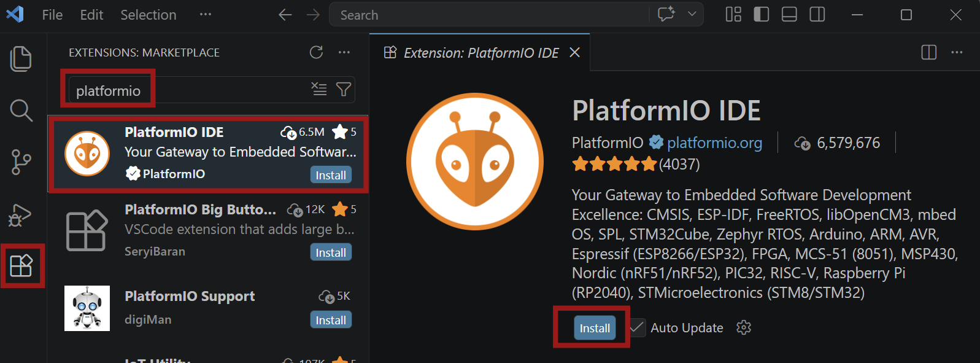Open extension manage gear menu
Viewport: 980px width, 363px height.
pos(744,328)
